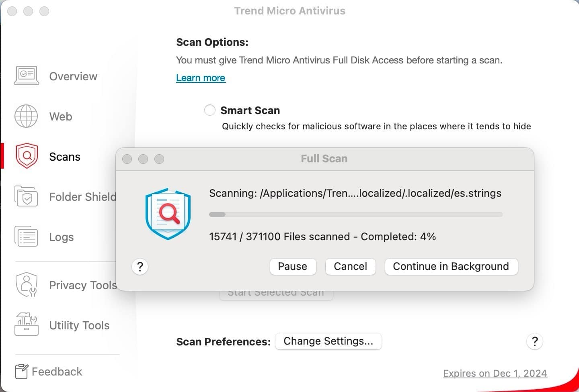Viewport: 579px width, 392px height.
Task: Open help in Full Scan dialog
Action: [140, 267]
